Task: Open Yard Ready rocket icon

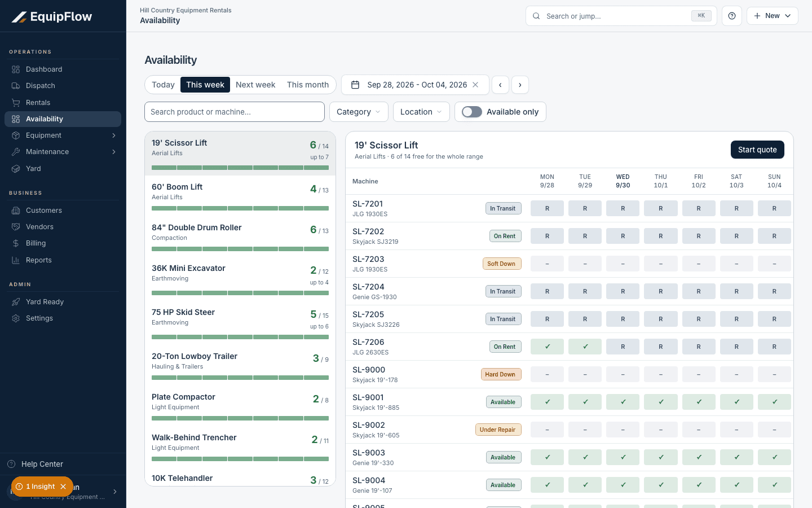Action: [x=16, y=302]
